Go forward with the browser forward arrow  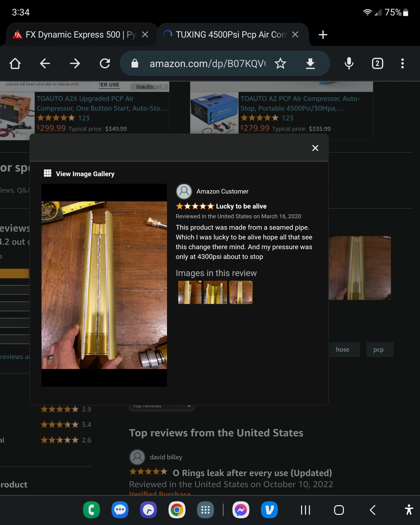pos(75,63)
